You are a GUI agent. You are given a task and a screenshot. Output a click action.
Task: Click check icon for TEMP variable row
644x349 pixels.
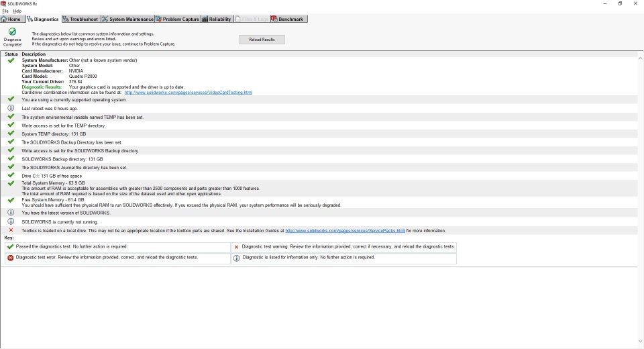tap(11, 117)
